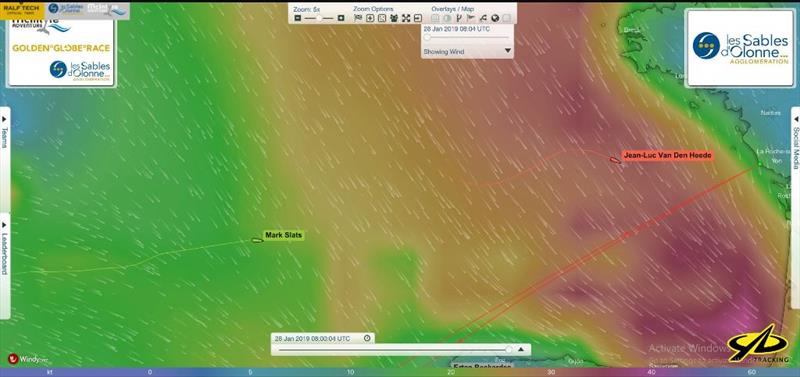
Task: Click Mark Slats boat marker
Action: click(257, 240)
